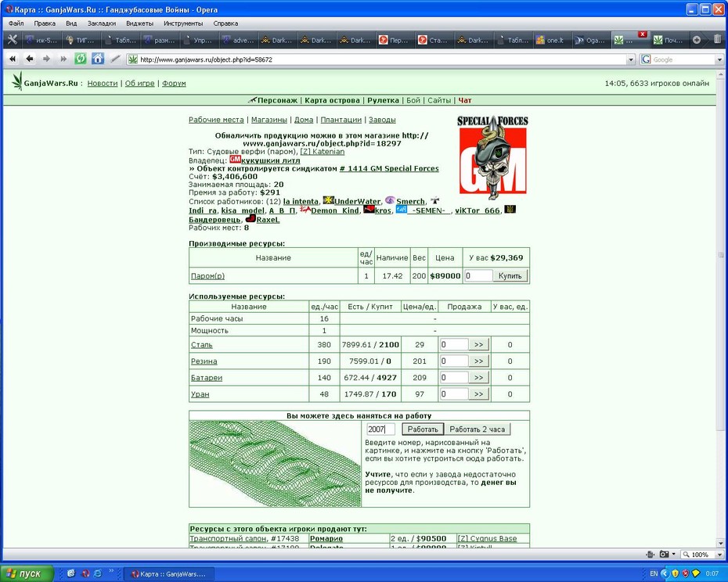The width and height of the screenshot is (728, 582).
Task: Expand hidden tray icons arrow
Action: (665, 573)
